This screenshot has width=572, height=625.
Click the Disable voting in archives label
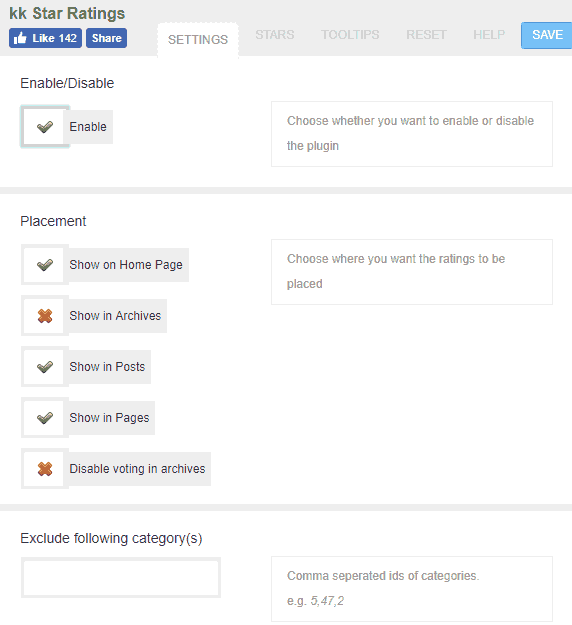[x=138, y=469]
